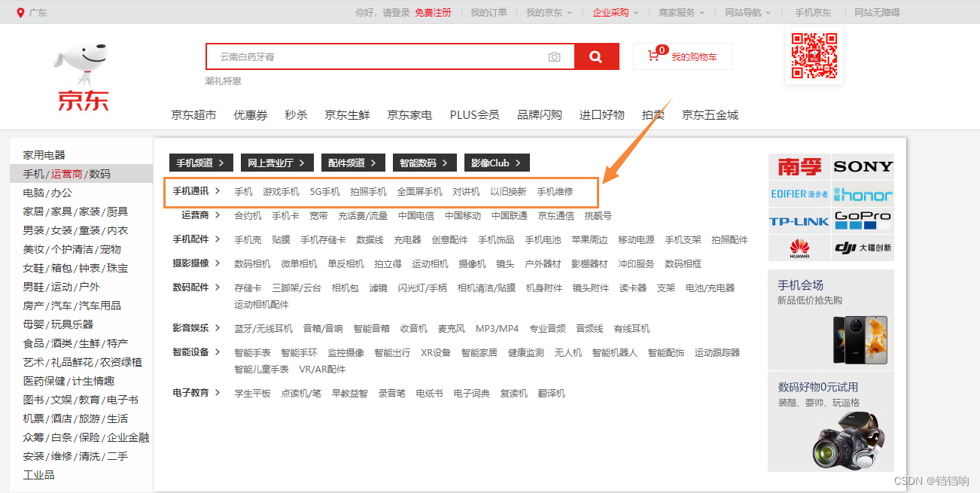Screen dimensions: 980x493
Task: Open the PLUS会员 nav tab
Action: pos(474,115)
